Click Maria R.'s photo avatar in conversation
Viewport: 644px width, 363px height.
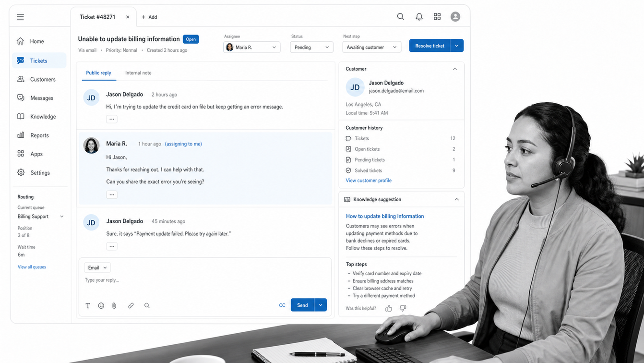point(91,145)
